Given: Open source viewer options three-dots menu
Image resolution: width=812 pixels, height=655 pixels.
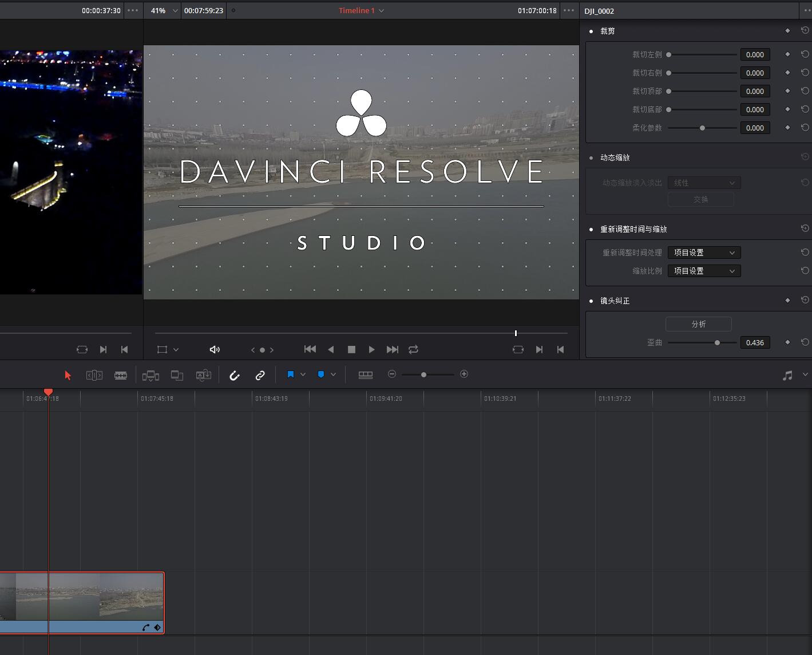Looking at the screenshot, I should coord(133,10).
